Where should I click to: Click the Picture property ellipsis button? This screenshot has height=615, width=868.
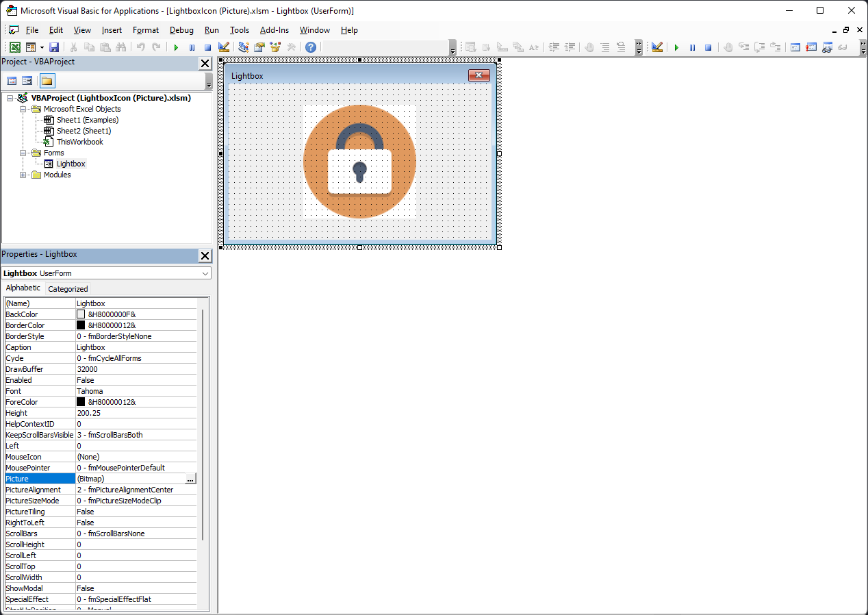click(190, 479)
